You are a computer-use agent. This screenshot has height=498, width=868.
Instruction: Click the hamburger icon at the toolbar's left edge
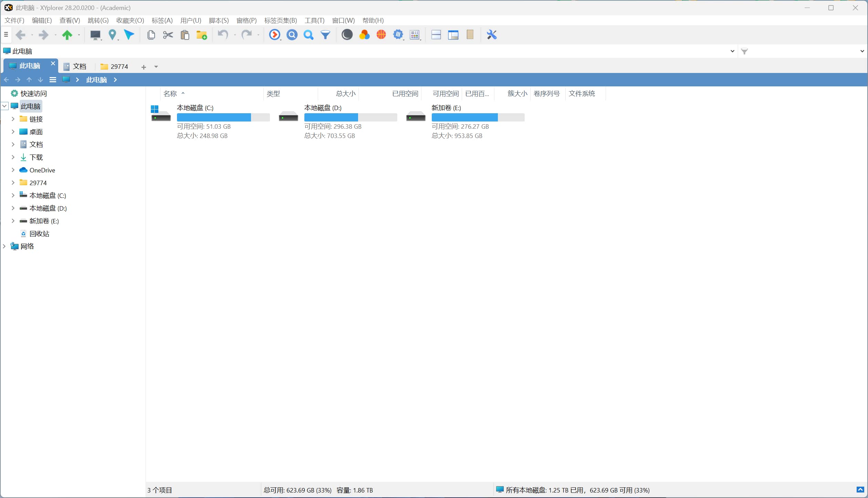point(6,35)
